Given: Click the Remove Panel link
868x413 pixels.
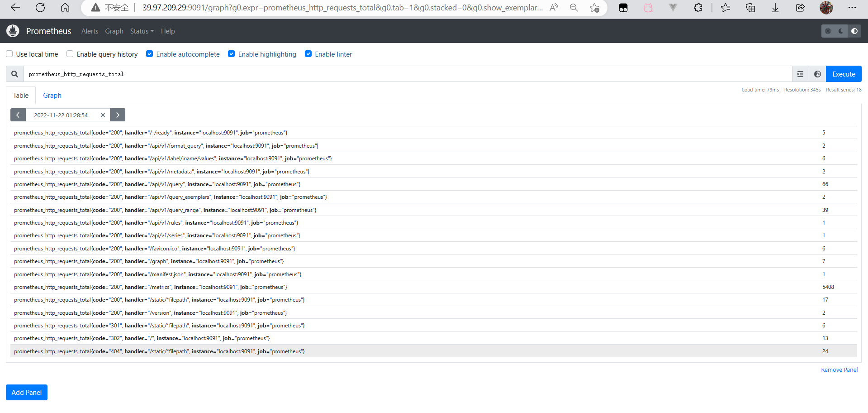Looking at the screenshot, I should point(839,370).
